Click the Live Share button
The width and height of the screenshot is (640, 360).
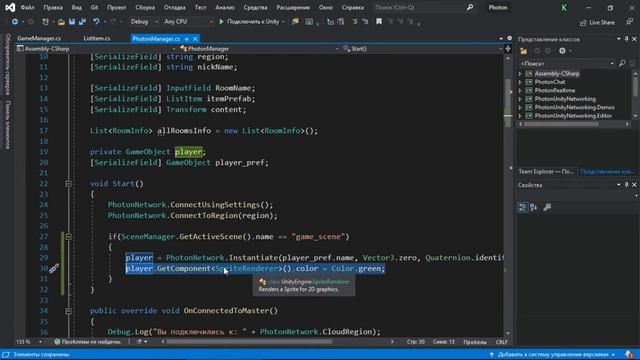[597, 22]
